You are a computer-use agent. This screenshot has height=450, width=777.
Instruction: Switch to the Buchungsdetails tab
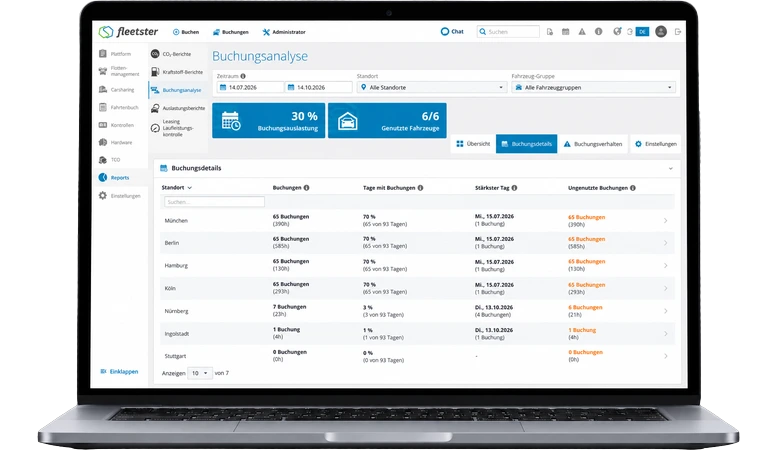coord(526,144)
